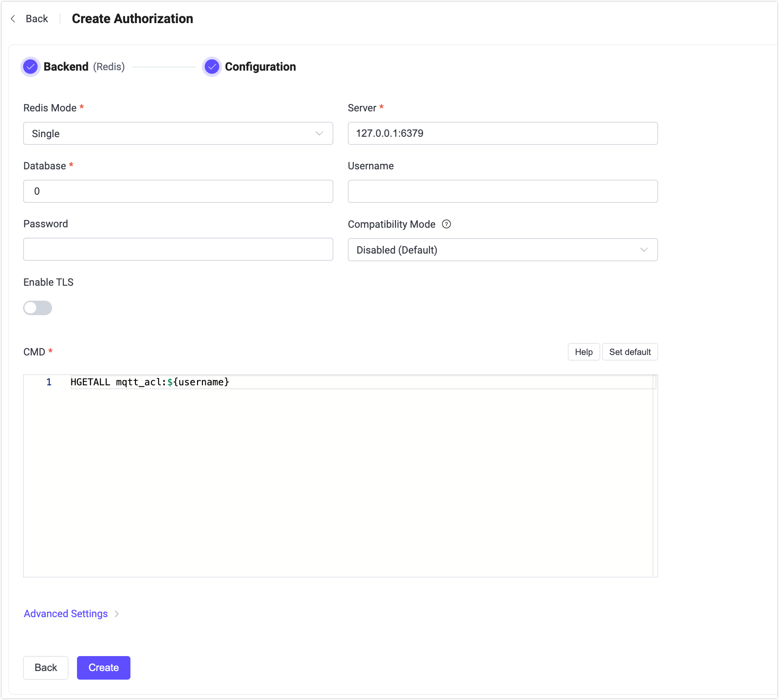Open the Compatibility Mode dropdown
This screenshot has width=779, height=700.
(502, 250)
